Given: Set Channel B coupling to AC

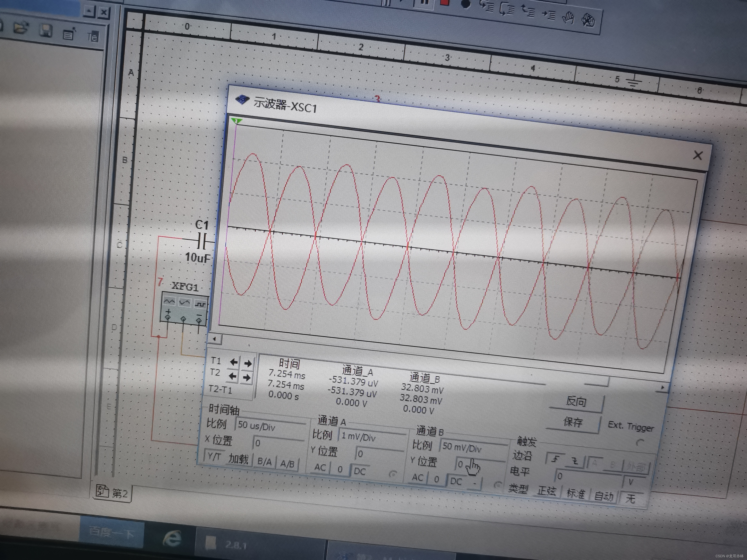Looking at the screenshot, I should pyautogui.click(x=418, y=477).
